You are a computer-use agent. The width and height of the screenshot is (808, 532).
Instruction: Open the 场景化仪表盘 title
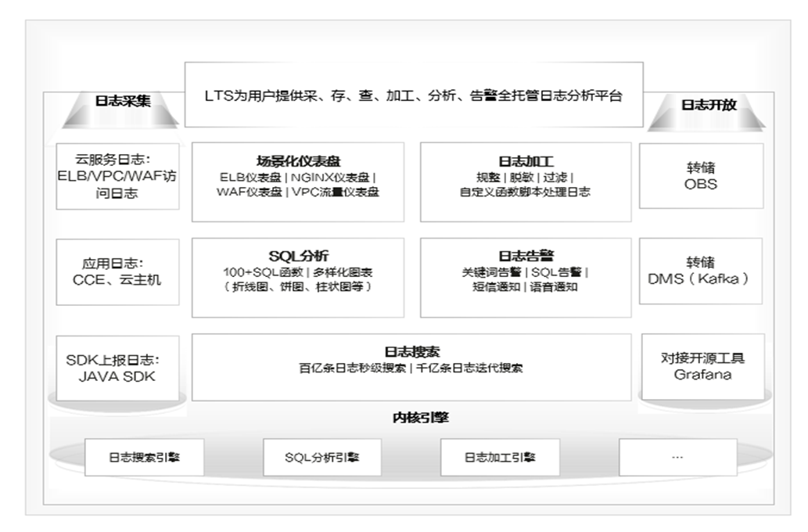coord(298,161)
